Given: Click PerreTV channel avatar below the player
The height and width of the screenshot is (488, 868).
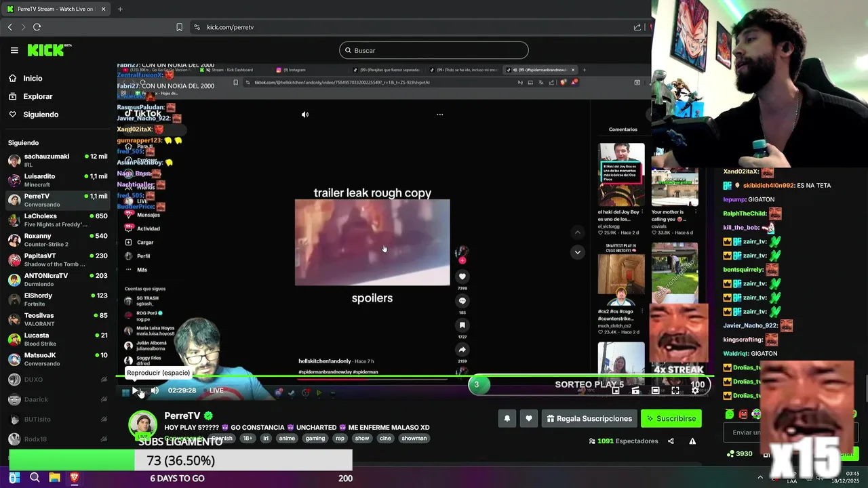Looking at the screenshot, I should [142, 425].
